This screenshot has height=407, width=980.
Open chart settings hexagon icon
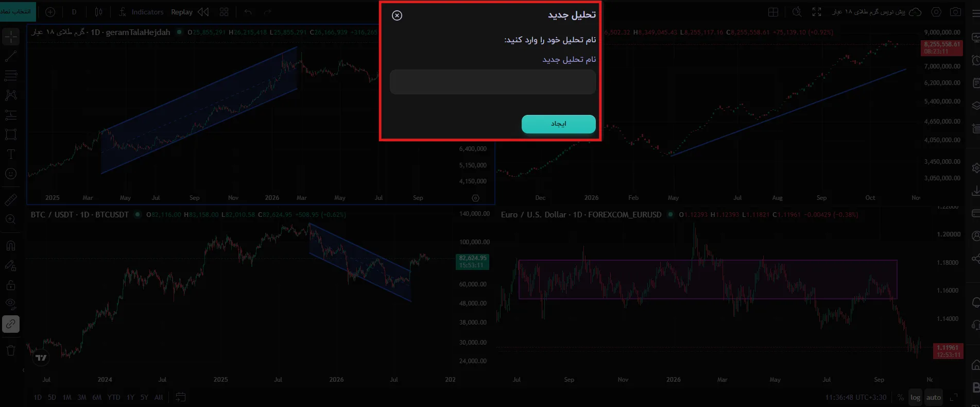point(936,12)
